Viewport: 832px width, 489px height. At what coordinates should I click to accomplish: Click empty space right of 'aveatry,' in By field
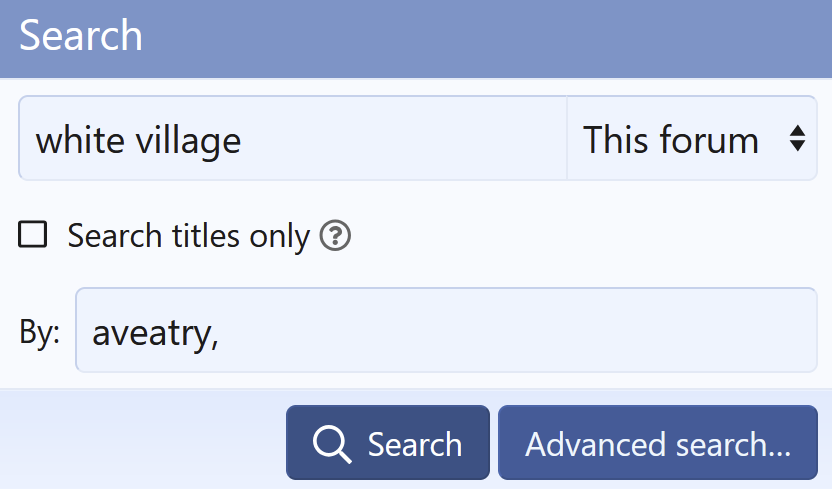tap(520, 330)
